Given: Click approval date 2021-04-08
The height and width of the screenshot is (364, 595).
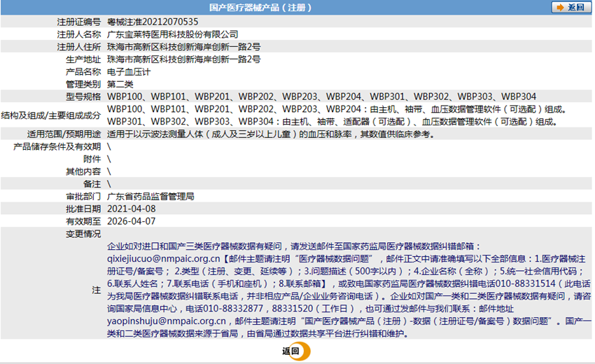Looking at the screenshot, I should (x=132, y=209).
